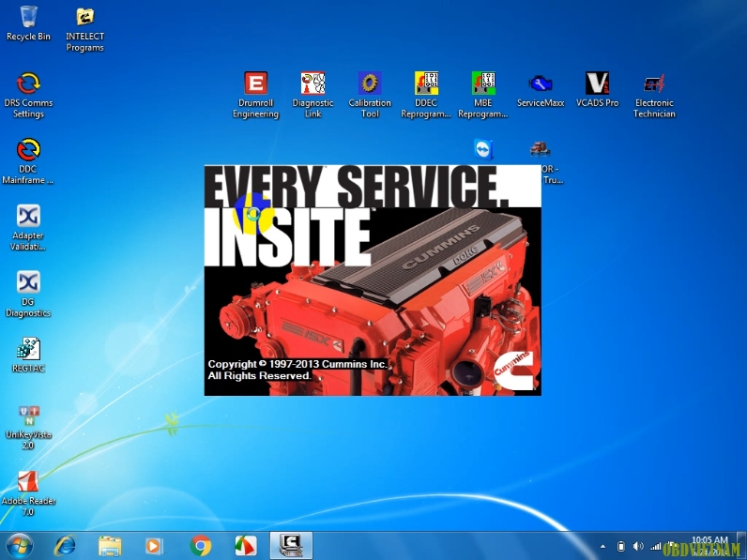Click the Calibration Tool icon
This screenshot has width=747, height=560.
[x=370, y=95]
